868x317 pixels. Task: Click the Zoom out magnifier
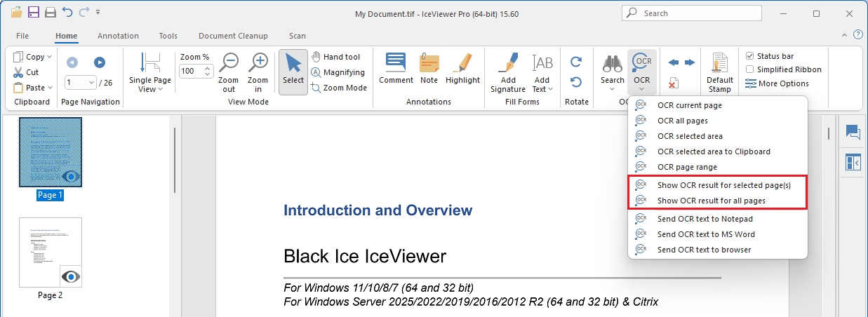click(x=229, y=73)
